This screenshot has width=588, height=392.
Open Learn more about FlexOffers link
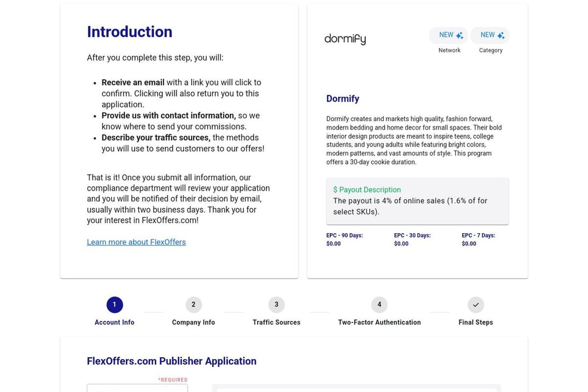pyautogui.click(x=136, y=242)
